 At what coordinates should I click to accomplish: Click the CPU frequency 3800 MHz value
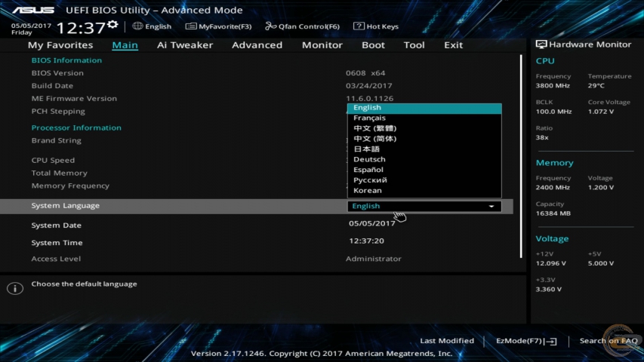point(553,86)
